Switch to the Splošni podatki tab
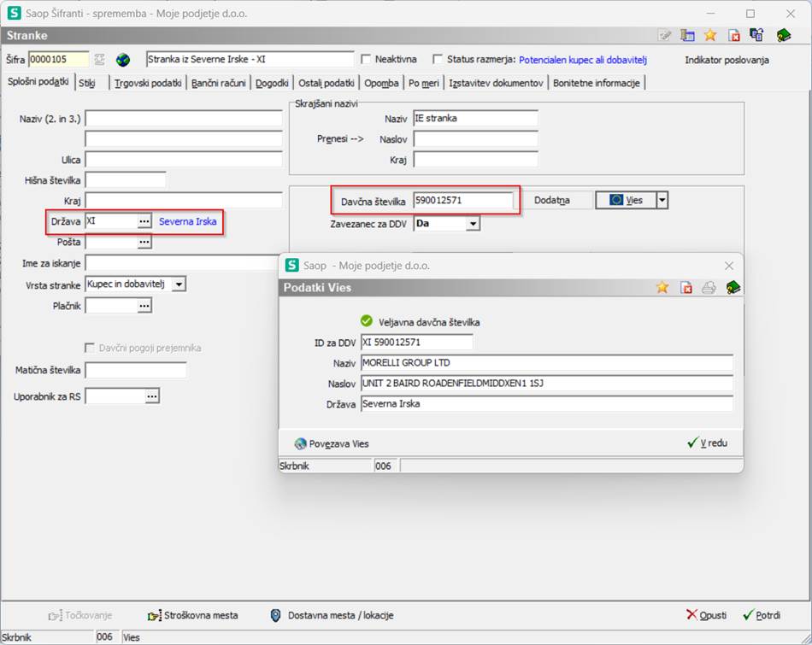The image size is (812, 645). point(38,82)
